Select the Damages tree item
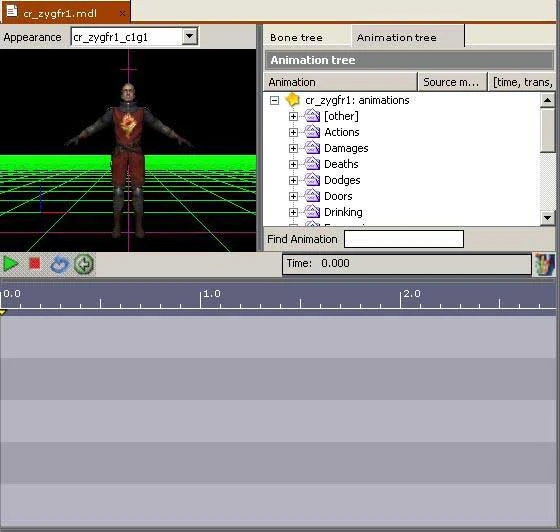 (x=346, y=148)
